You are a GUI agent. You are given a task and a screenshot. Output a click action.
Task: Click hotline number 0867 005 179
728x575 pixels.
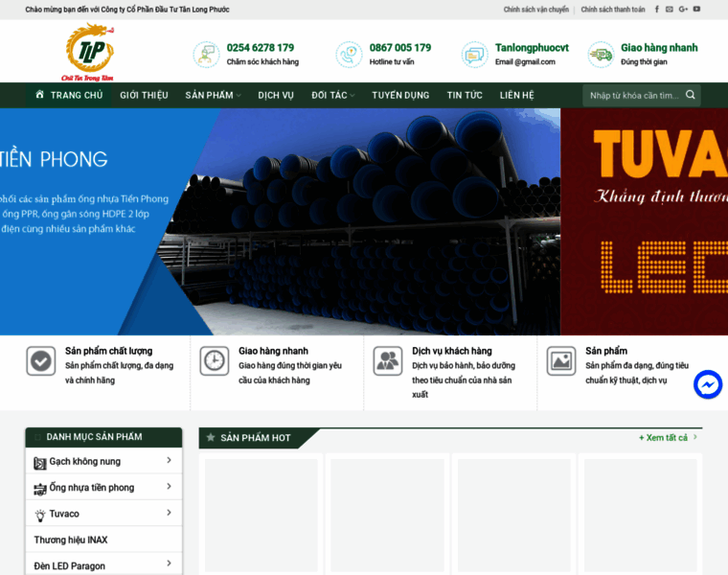coord(400,47)
